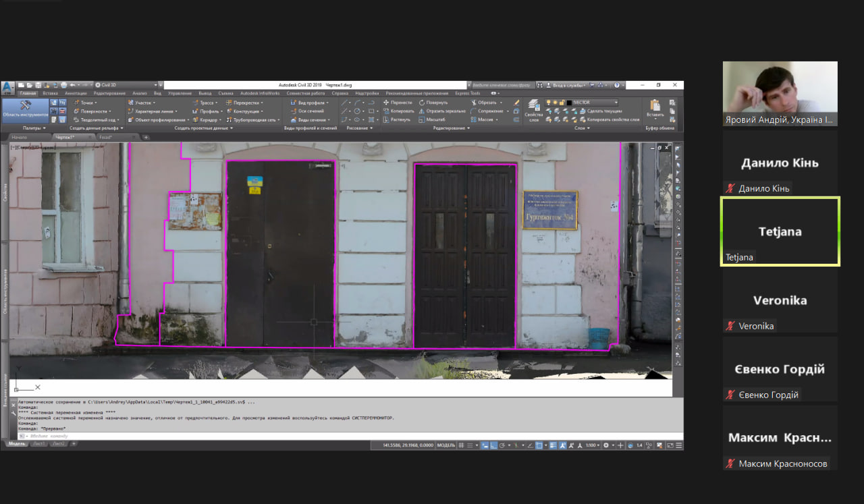Click the command line input field
Image resolution: width=864 pixels, height=504 pixels.
click(202, 436)
